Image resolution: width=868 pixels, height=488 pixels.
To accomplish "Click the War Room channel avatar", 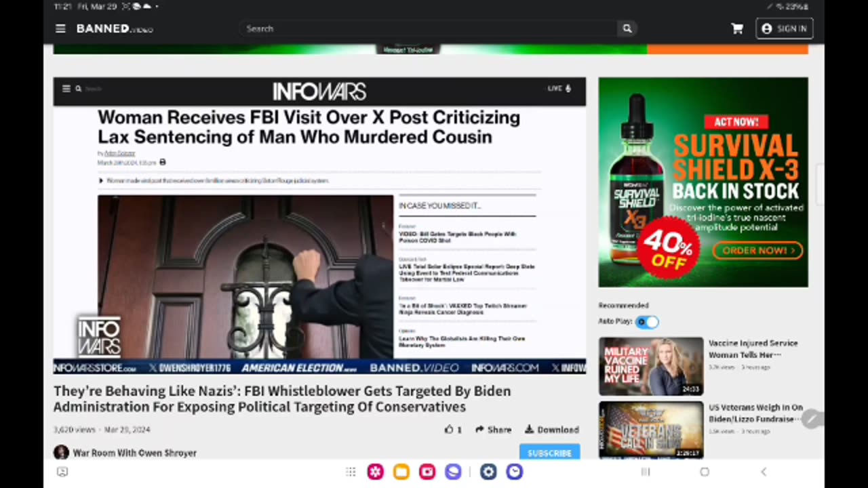I will pyautogui.click(x=61, y=452).
